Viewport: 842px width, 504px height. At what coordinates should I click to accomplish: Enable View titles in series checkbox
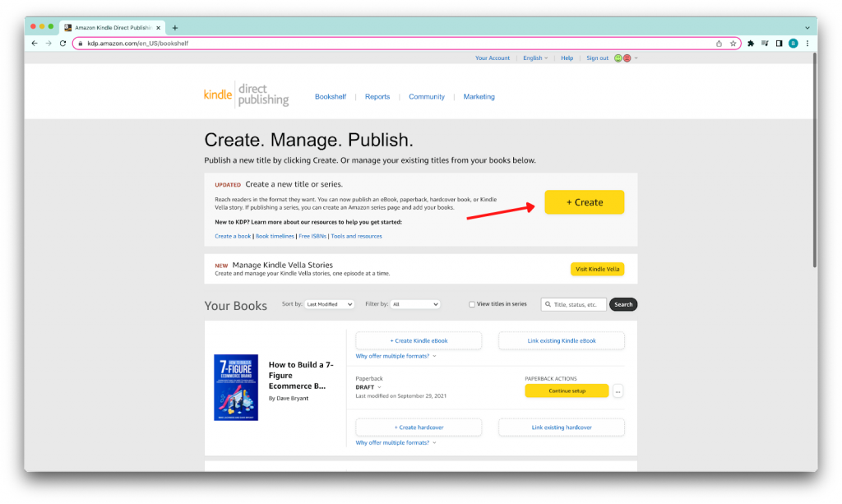472,304
